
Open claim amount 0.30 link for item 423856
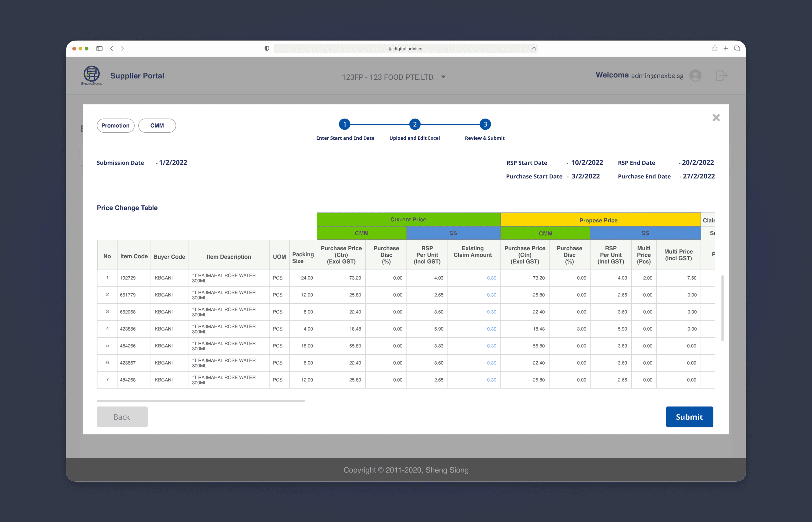click(491, 329)
